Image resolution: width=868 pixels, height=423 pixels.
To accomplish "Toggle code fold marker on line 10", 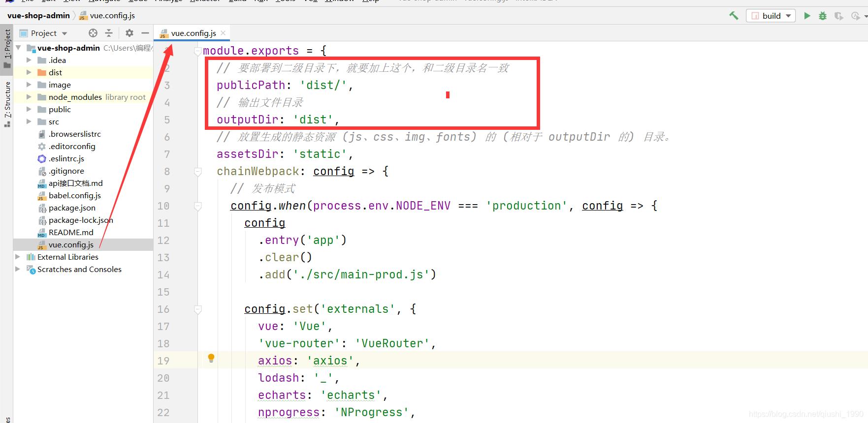I will coord(198,206).
